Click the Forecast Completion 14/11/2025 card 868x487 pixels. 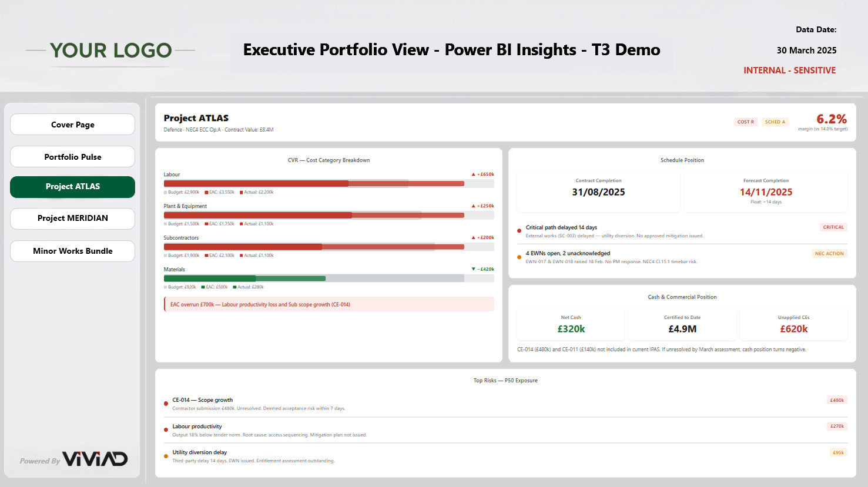click(x=765, y=192)
